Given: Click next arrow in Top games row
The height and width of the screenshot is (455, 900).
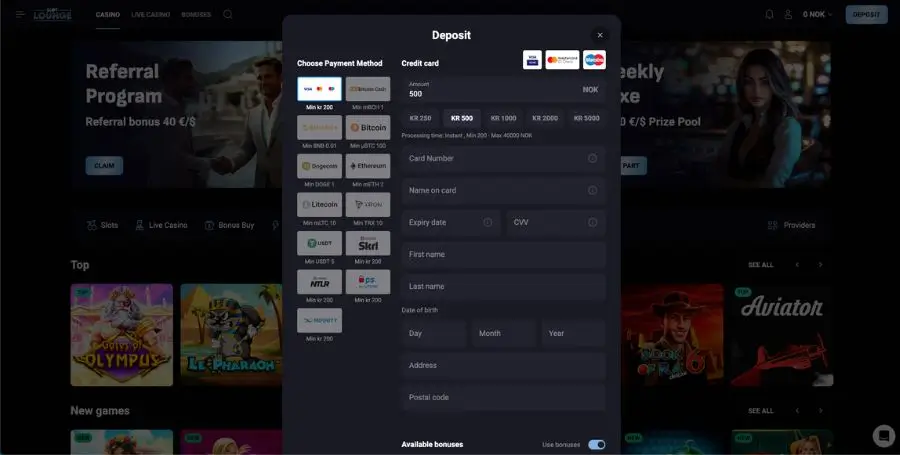Looking at the screenshot, I should (x=820, y=265).
